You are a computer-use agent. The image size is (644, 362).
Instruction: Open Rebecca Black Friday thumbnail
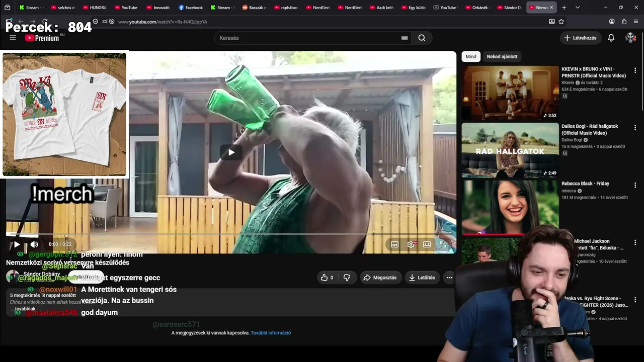coord(510,207)
